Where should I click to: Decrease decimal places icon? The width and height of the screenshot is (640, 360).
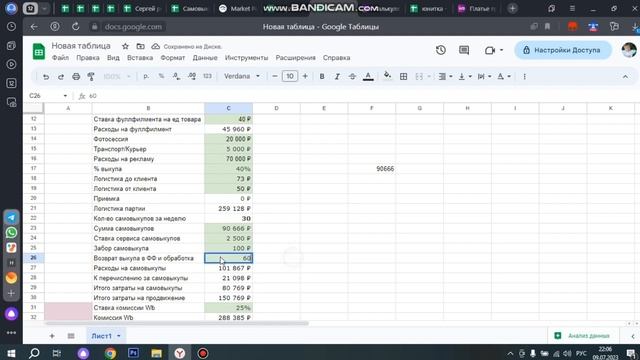click(176, 76)
